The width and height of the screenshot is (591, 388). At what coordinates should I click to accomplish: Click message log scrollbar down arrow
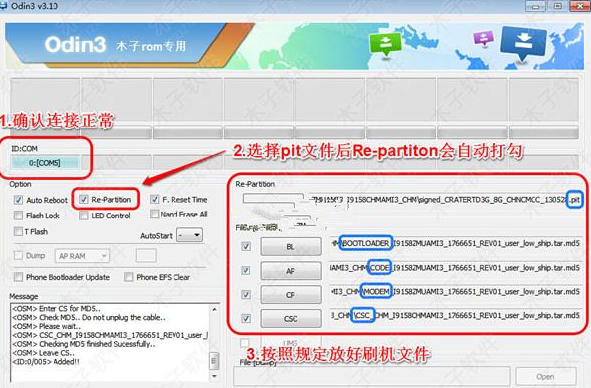[x=214, y=376]
